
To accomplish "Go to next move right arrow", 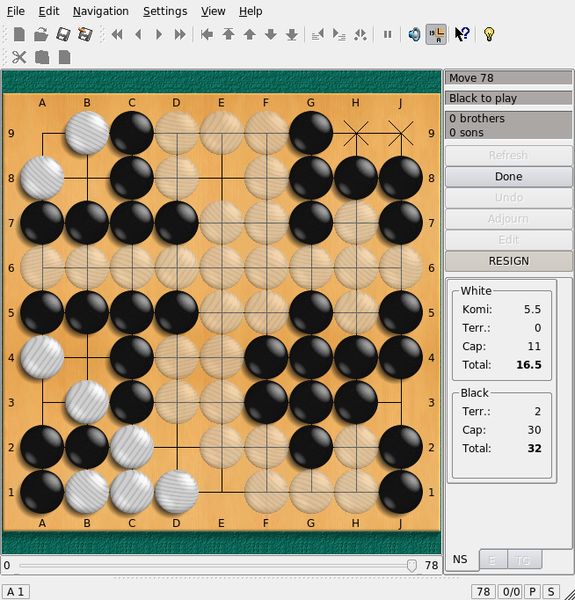I will pyautogui.click(x=158, y=35).
